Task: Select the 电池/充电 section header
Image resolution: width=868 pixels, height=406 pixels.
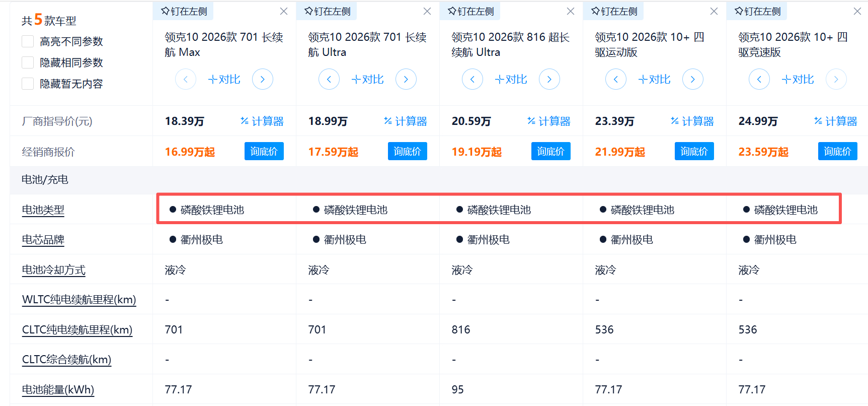Action: point(45,180)
